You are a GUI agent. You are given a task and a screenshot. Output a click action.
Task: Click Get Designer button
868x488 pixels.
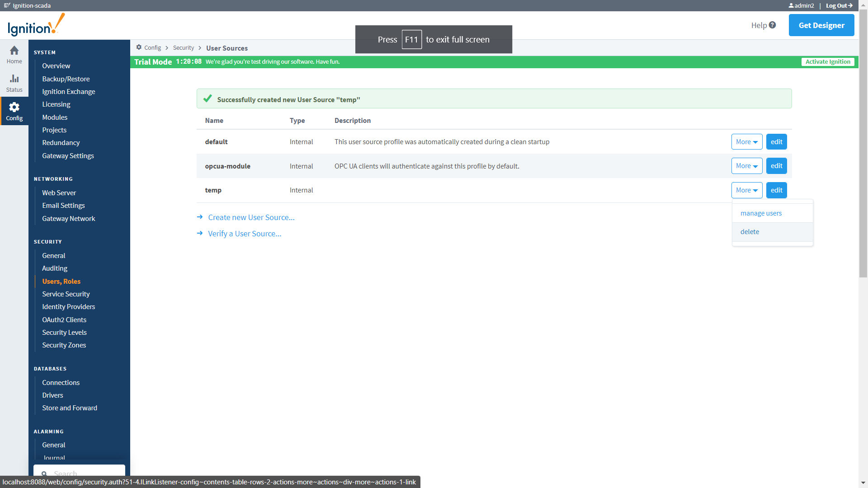821,25
